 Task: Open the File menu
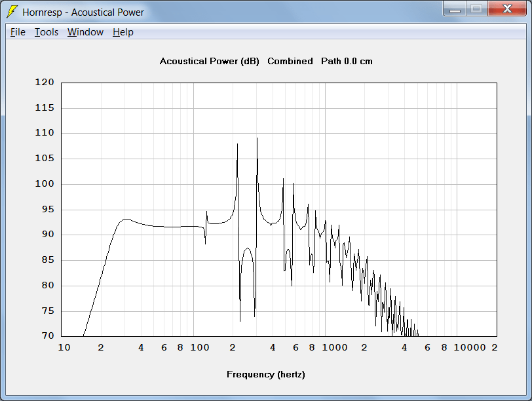(18, 32)
